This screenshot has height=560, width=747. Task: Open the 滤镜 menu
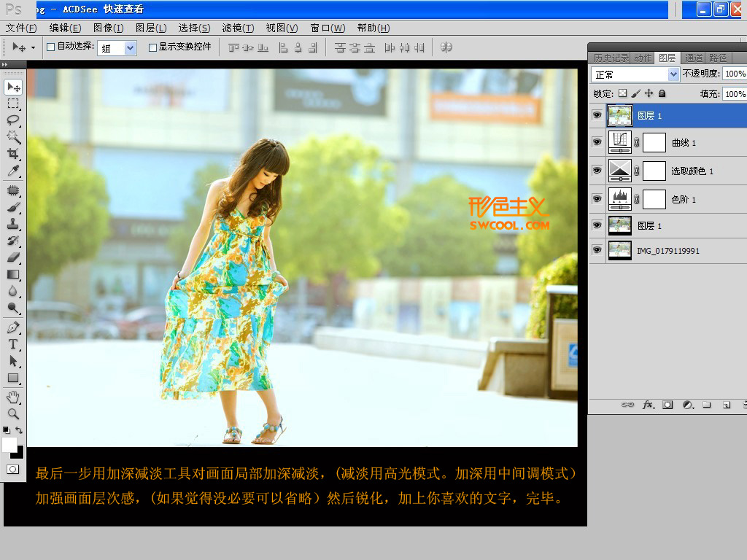237,28
